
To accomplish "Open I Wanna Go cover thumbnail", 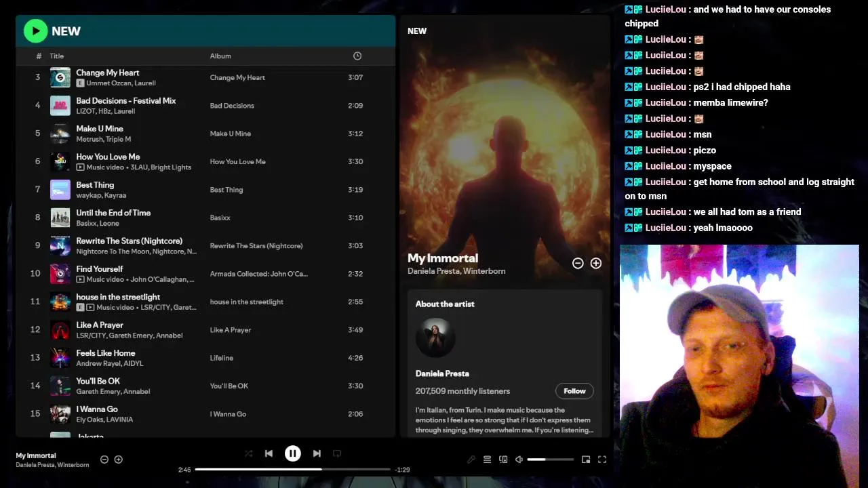I will tap(60, 414).
